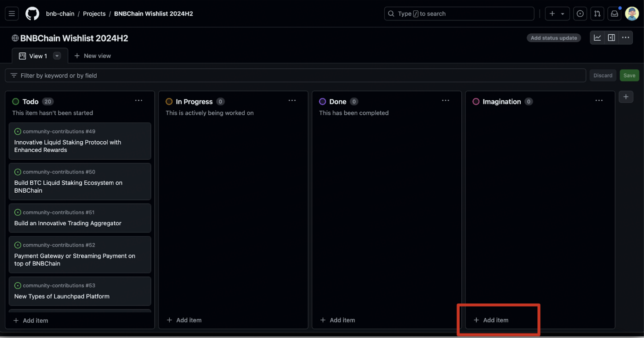Open the pull requests icon in header
Screen dimensions: 644x338
tap(597, 14)
